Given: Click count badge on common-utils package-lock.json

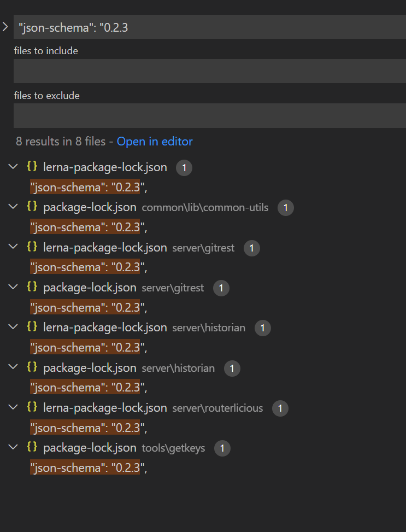Looking at the screenshot, I should click(286, 208).
